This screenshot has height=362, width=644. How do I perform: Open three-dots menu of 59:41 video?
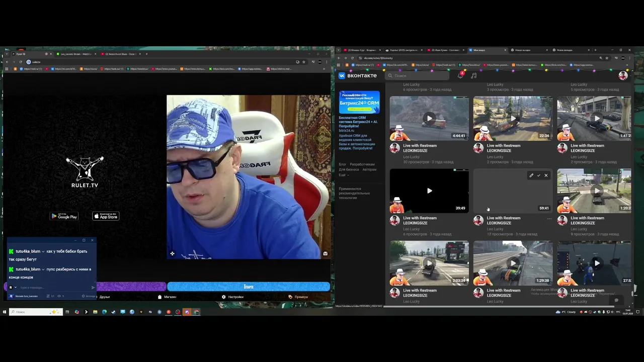549,219
